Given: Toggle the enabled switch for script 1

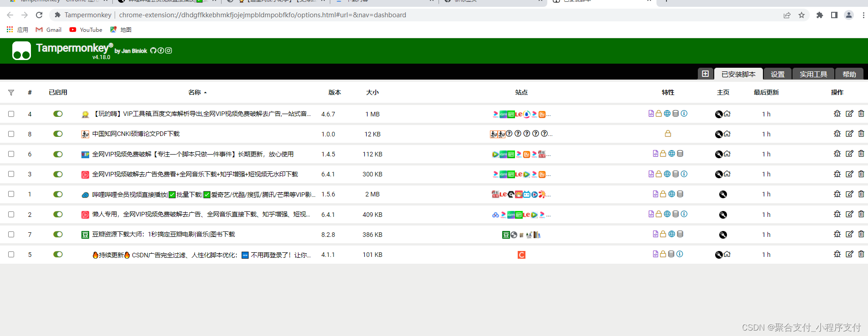Looking at the screenshot, I should coord(58,194).
